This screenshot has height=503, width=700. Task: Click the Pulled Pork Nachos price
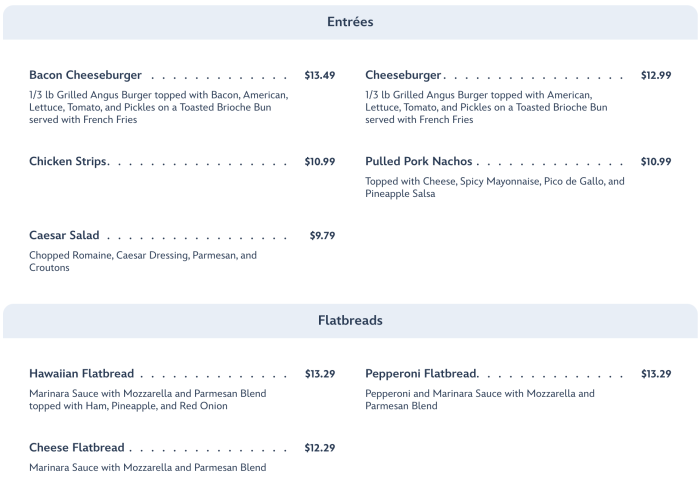(656, 161)
